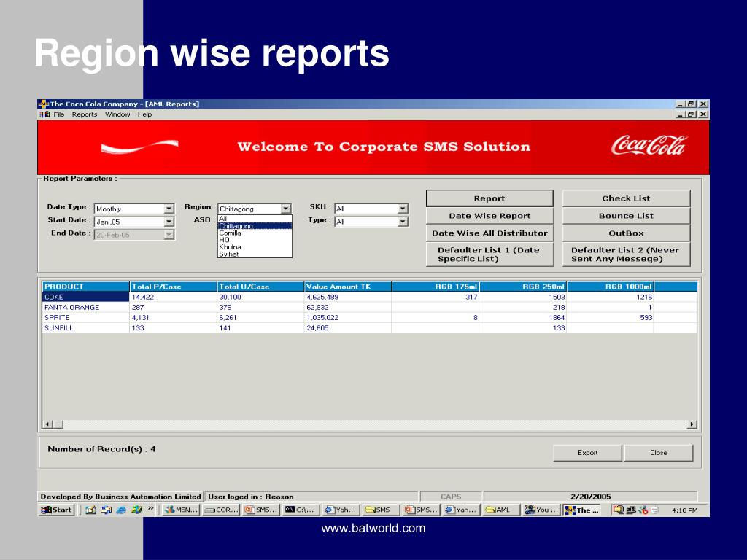Image resolution: width=747 pixels, height=560 pixels.
Task: Switch to the MSN taskbar button
Action: pos(181,510)
